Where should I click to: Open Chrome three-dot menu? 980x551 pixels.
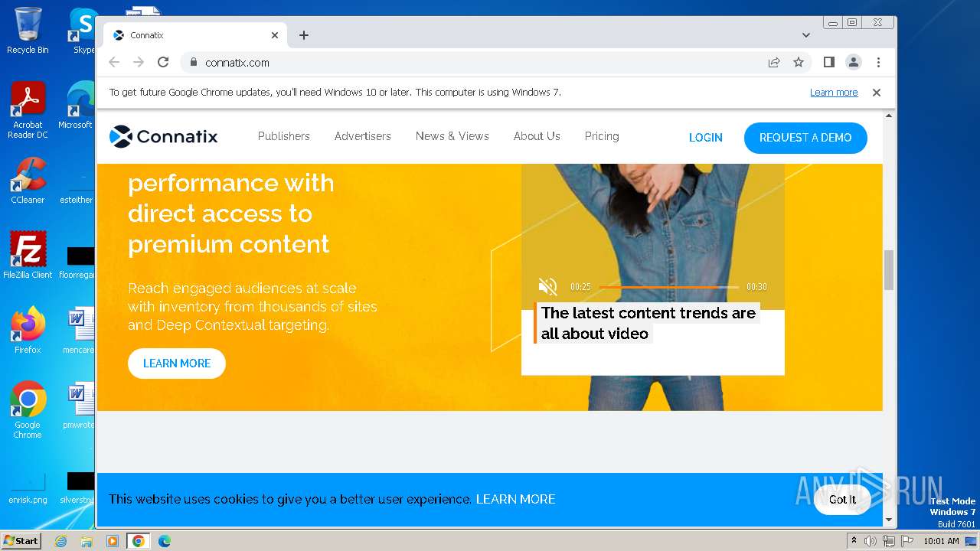(878, 63)
